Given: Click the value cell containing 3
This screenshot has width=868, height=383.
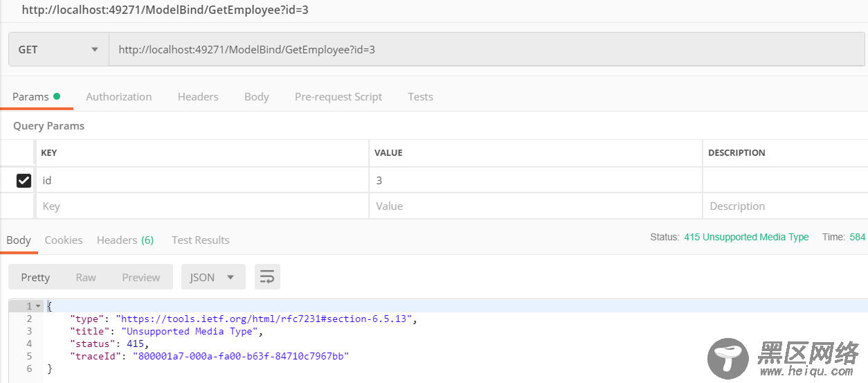Looking at the screenshot, I should tap(536, 180).
